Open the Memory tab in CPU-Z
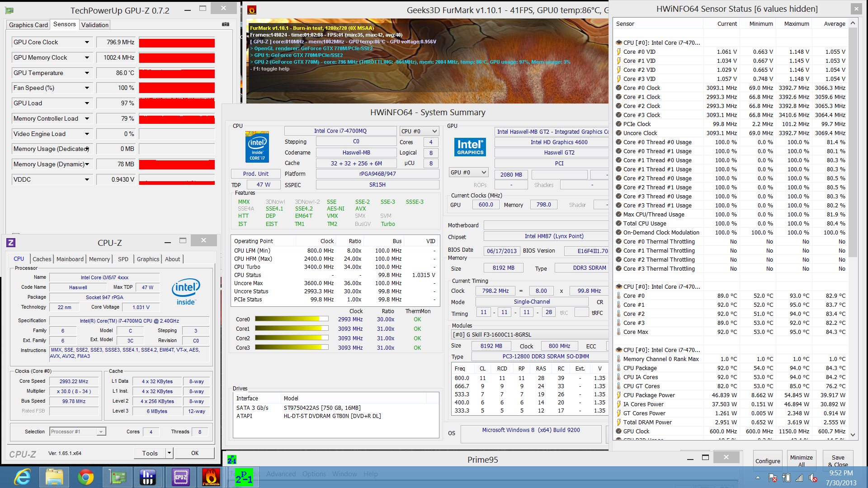 click(x=99, y=259)
